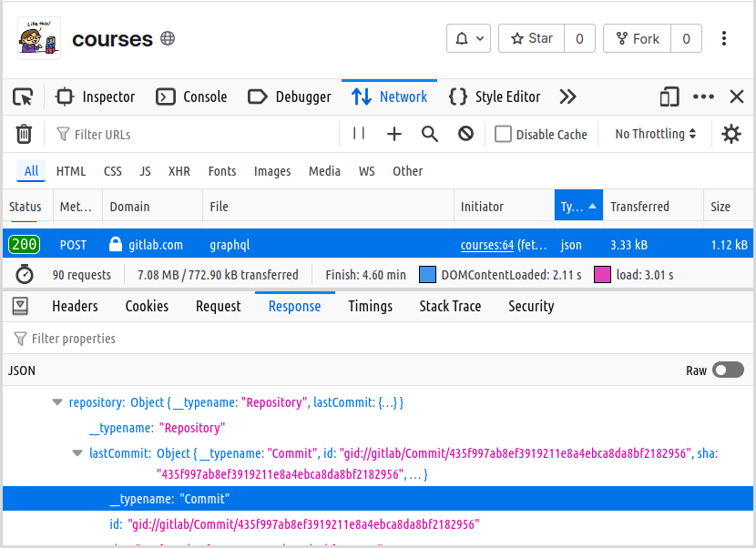Show the Request details tab
756x548 pixels.
[x=219, y=306]
